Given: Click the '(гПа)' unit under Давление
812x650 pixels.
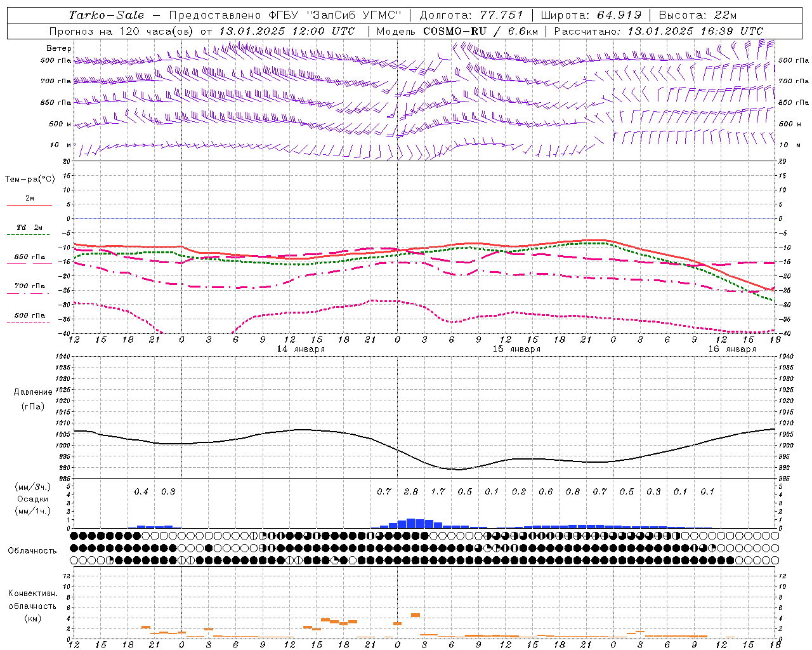Looking at the screenshot, I should click(33, 406).
